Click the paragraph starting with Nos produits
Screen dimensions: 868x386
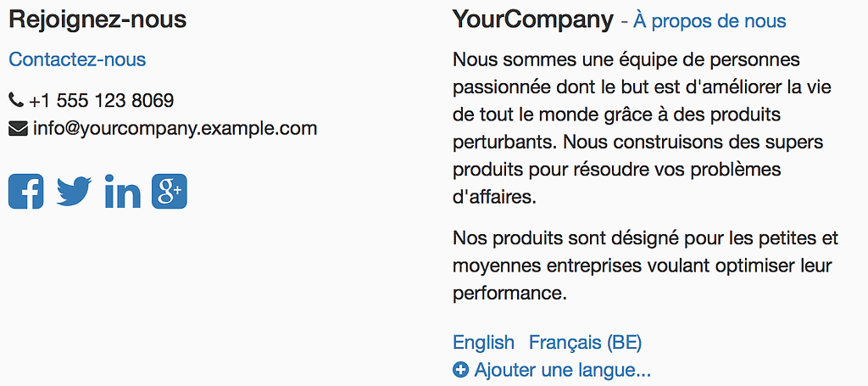tap(644, 266)
